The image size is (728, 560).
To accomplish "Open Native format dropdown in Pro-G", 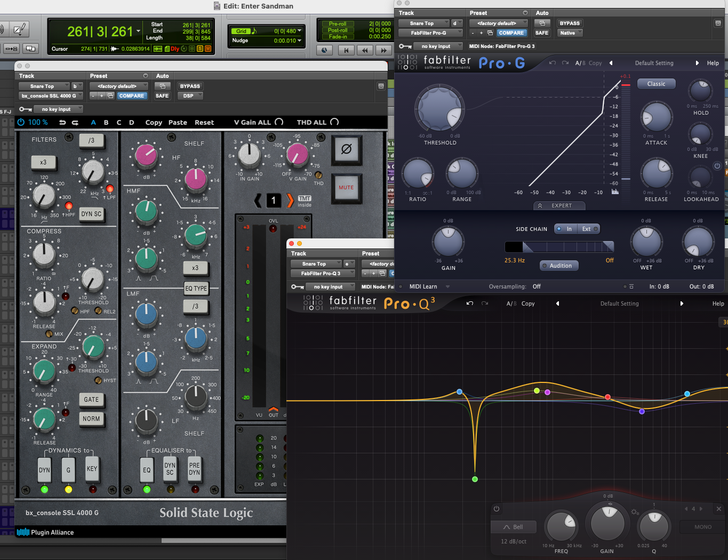I will (570, 33).
